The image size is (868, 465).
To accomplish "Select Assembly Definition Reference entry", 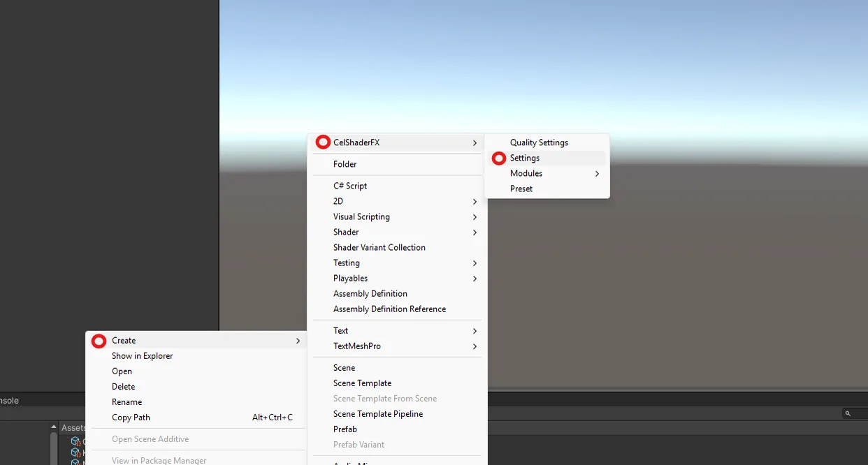I will click(396, 309).
